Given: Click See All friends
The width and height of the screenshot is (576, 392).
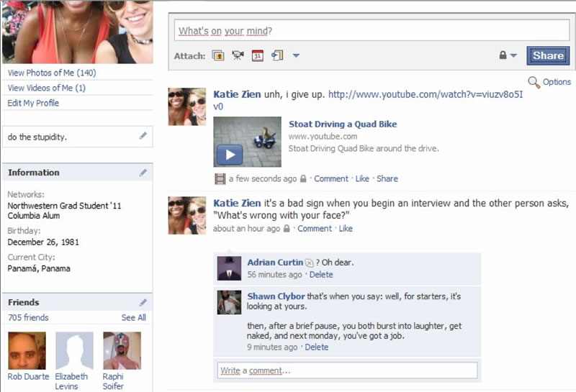Looking at the screenshot, I should pyautogui.click(x=134, y=317).
